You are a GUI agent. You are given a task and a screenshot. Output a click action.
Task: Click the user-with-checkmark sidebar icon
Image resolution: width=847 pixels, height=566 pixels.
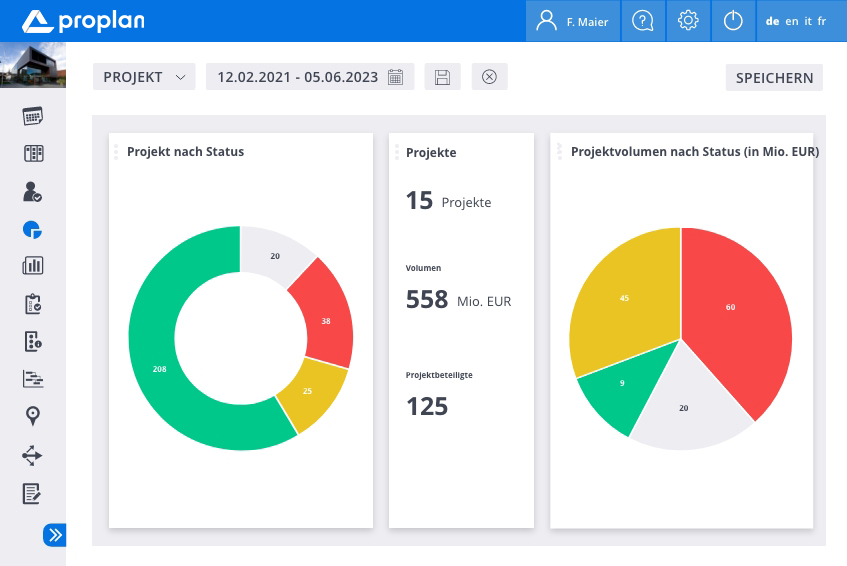click(x=33, y=191)
